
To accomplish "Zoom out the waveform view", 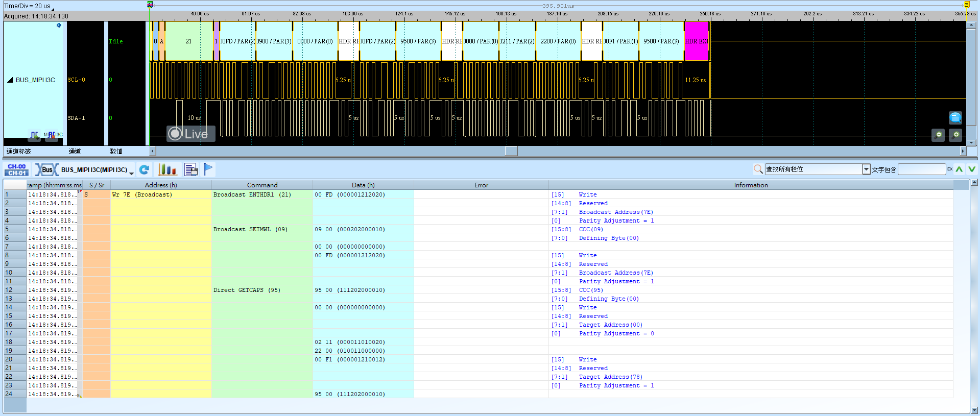I will click(x=938, y=135).
